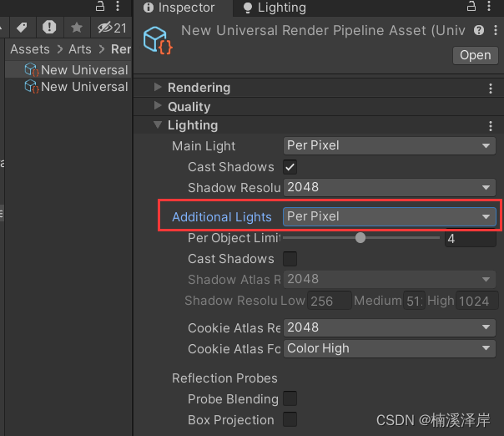Open the Cookie Atlas Resolution dropdown
Viewport: 504px width, 436px height.
tap(389, 327)
